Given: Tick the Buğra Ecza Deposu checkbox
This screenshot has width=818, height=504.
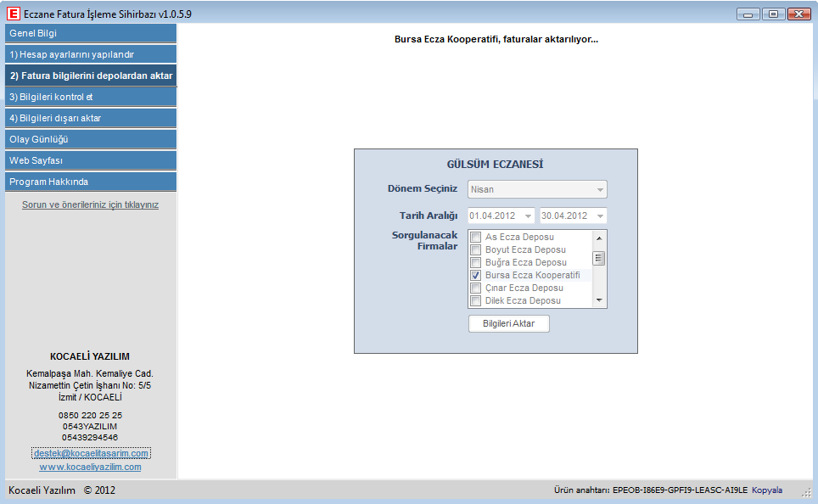Looking at the screenshot, I should pyautogui.click(x=476, y=262).
